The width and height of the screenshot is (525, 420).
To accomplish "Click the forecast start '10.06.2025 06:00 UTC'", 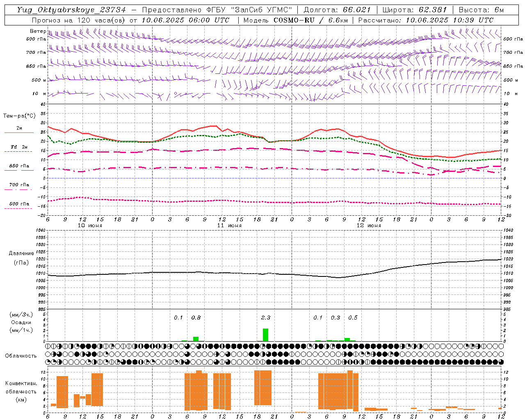I will [x=186, y=20].
